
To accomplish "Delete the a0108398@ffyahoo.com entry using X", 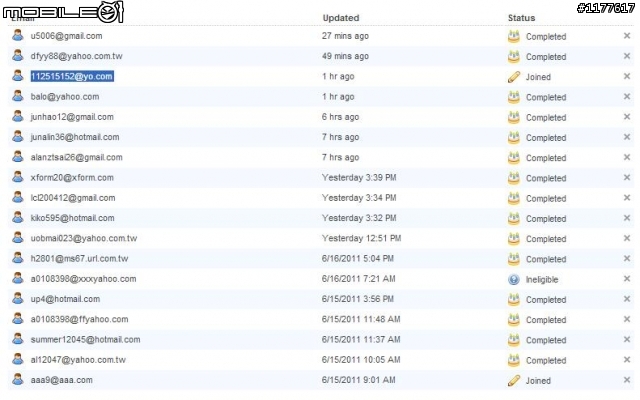I will [627, 319].
